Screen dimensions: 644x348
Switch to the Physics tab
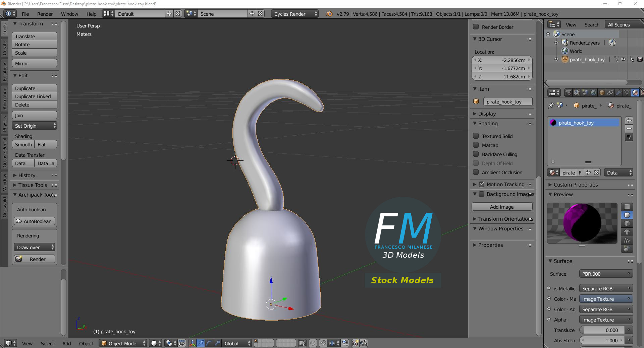point(5,123)
